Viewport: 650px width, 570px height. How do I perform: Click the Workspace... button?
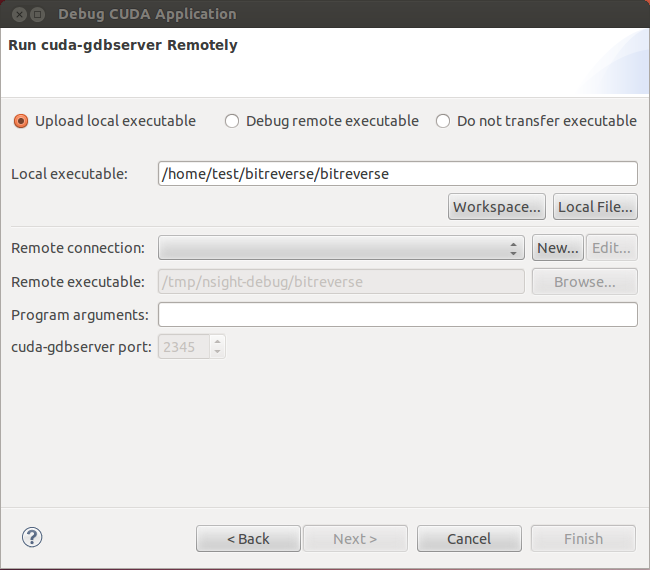click(x=497, y=207)
